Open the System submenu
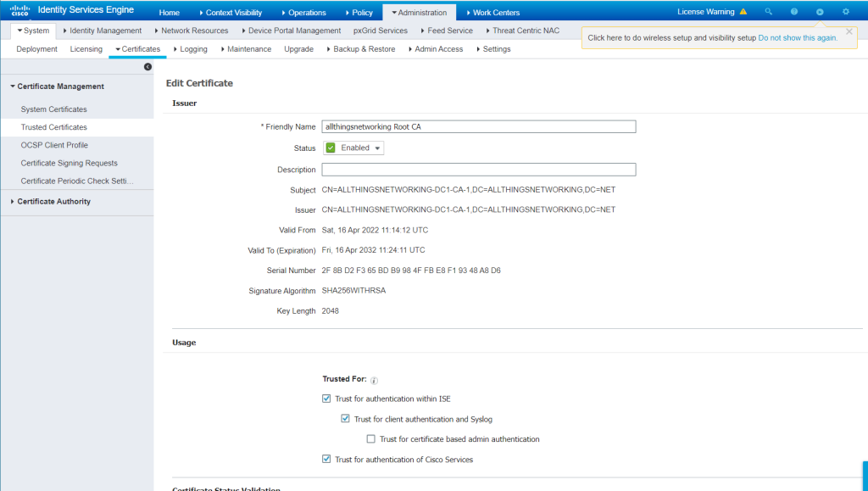 (33, 31)
